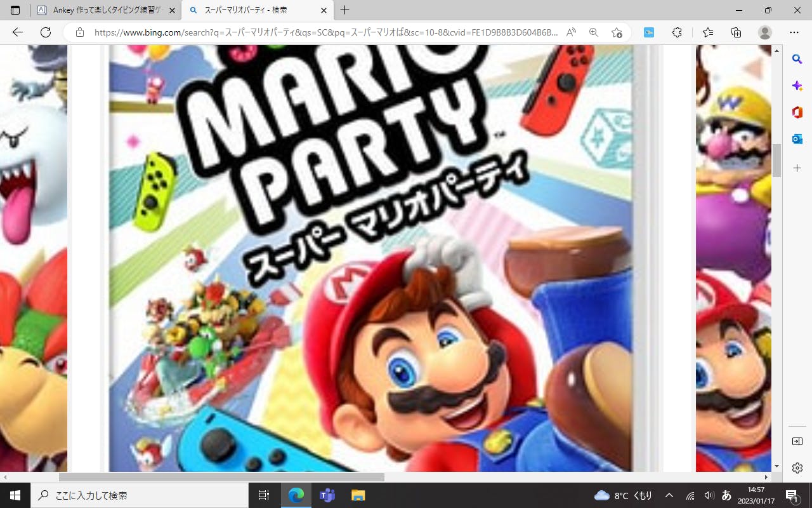812x508 pixels.
Task: Add this page to favorites via star icon
Action: click(x=617, y=32)
